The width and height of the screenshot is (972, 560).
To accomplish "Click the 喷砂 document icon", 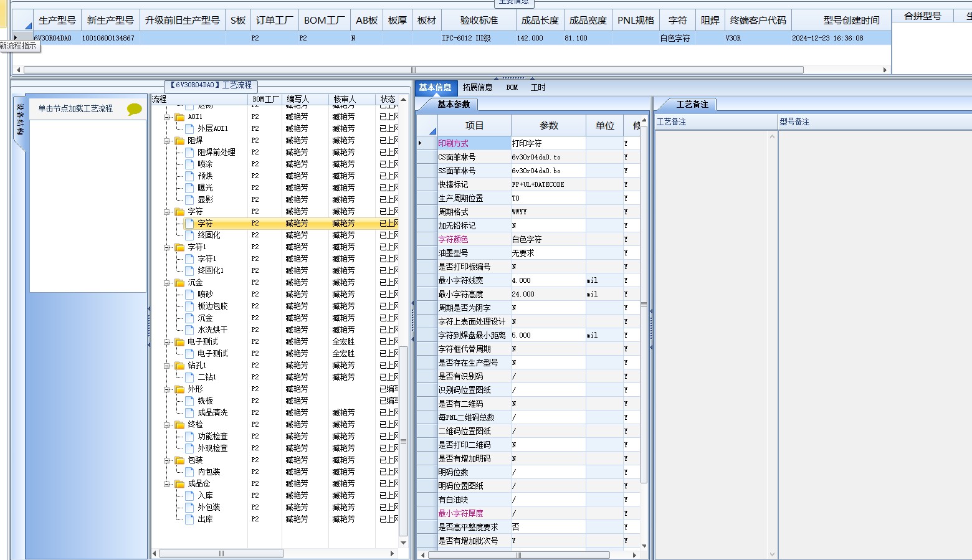I will (189, 295).
